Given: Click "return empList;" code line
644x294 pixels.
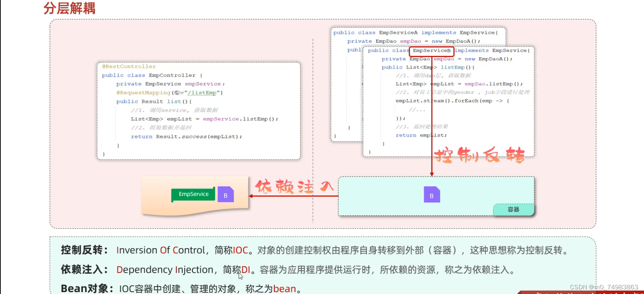Looking at the screenshot, I should point(421,135).
